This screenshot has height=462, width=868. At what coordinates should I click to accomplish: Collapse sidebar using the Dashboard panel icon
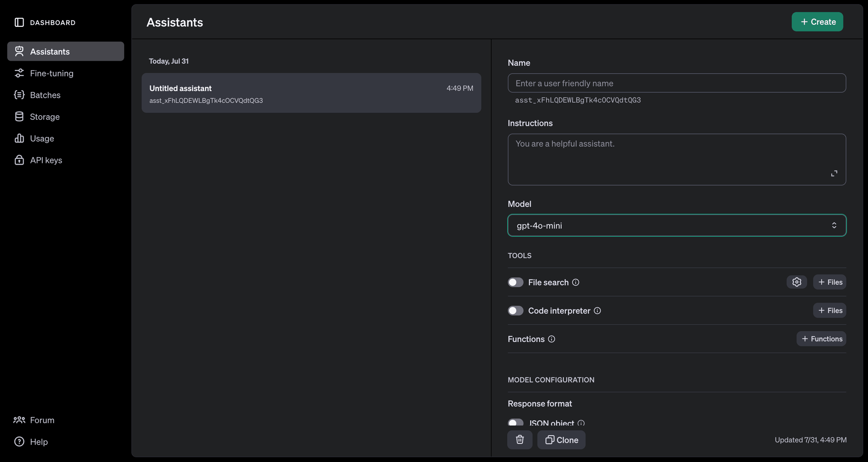tap(19, 22)
